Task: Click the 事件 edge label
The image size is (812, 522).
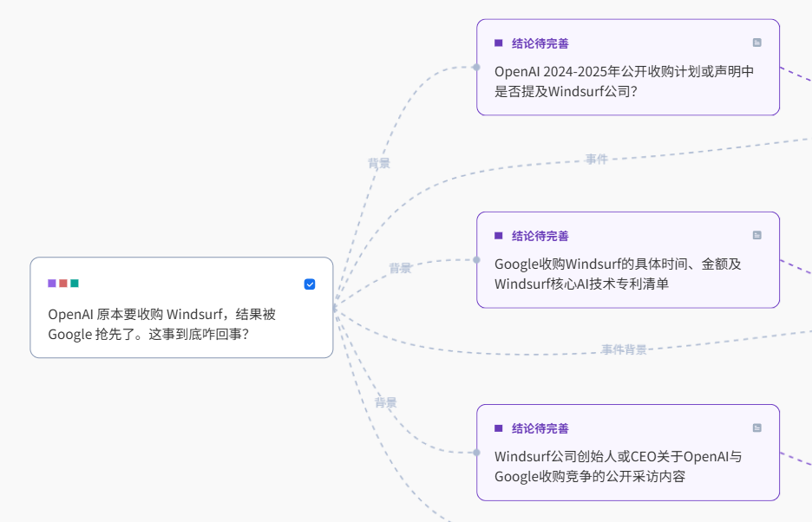Action: [596, 159]
